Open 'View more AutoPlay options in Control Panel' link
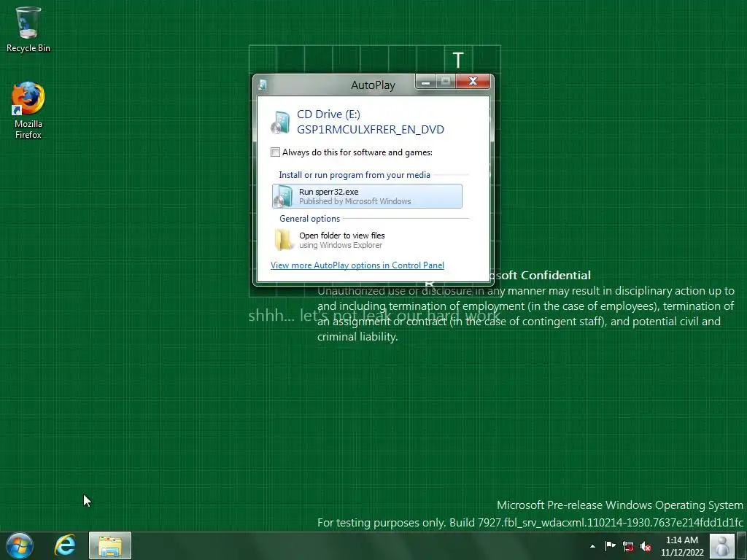Image resolution: width=747 pixels, height=560 pixels. click(x=357, y=265)
